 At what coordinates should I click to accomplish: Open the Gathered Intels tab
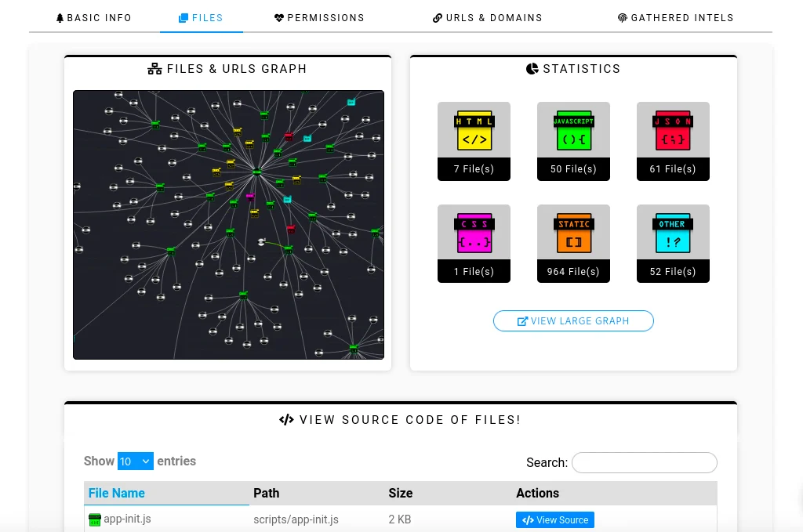click(676, 18)
